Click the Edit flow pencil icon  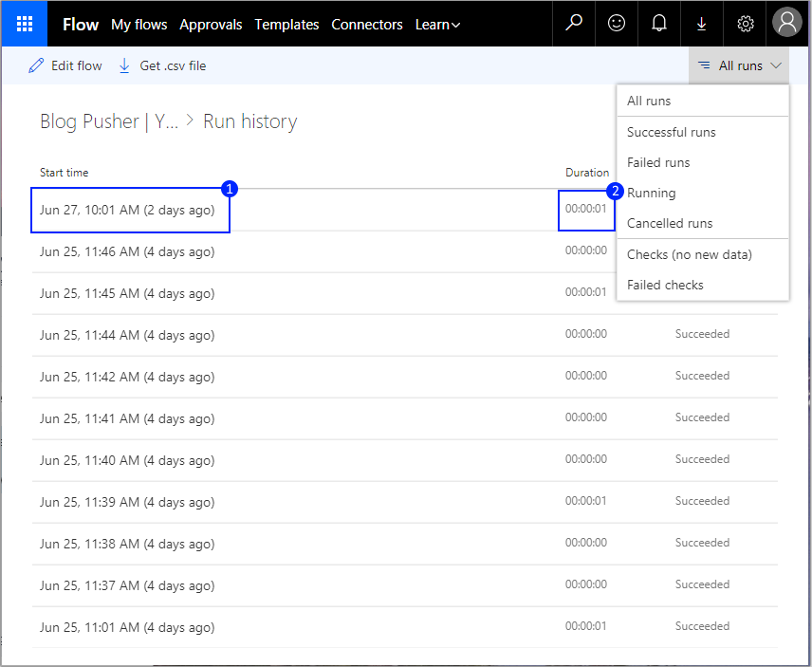click(36, 65)
